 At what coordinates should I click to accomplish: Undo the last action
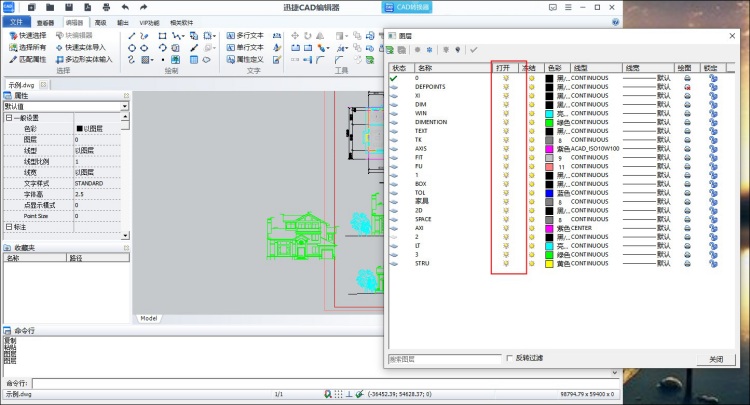pyautogui.click(x=125, y=7)
